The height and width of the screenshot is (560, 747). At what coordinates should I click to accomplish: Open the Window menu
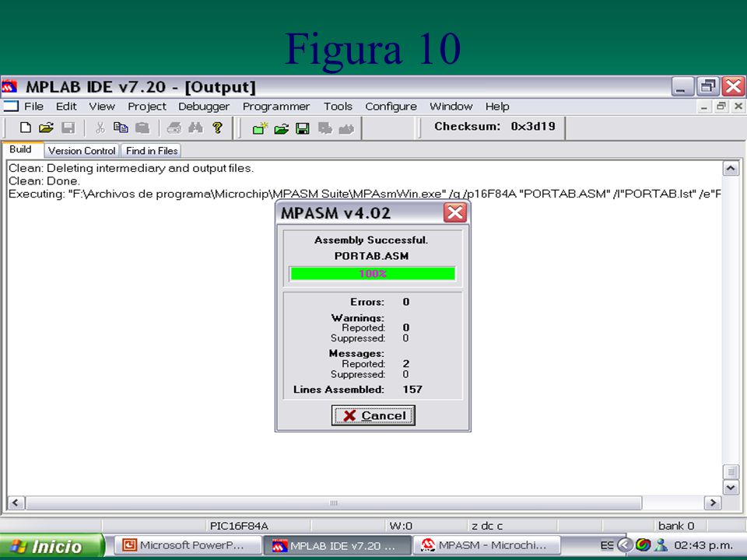coord(451,107)
